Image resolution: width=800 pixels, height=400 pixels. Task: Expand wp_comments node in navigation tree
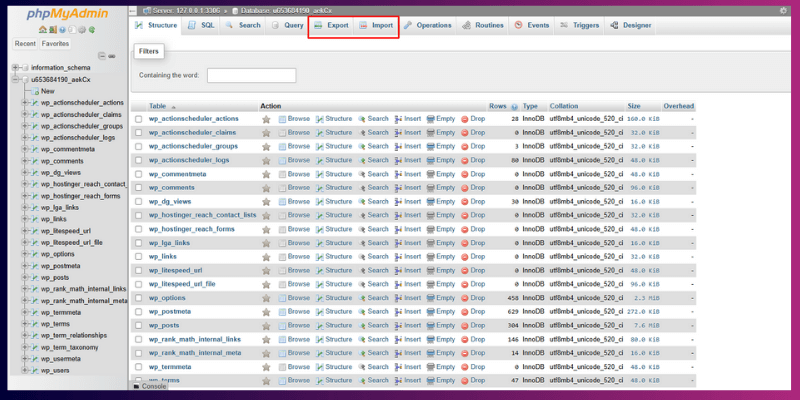(24, 161)
